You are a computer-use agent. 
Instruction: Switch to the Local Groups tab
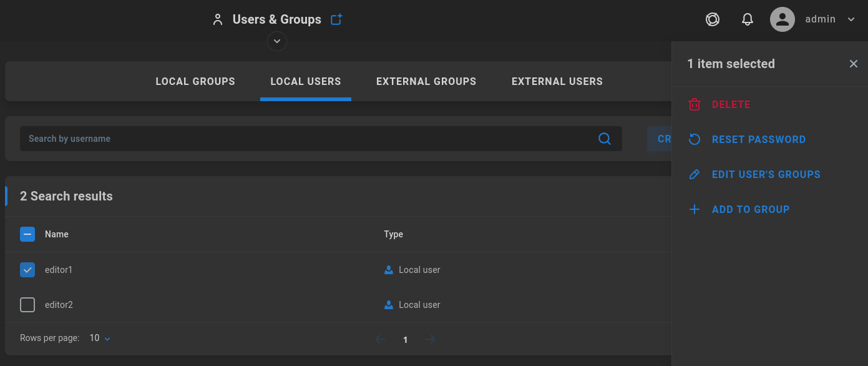[x=195, y=81]
